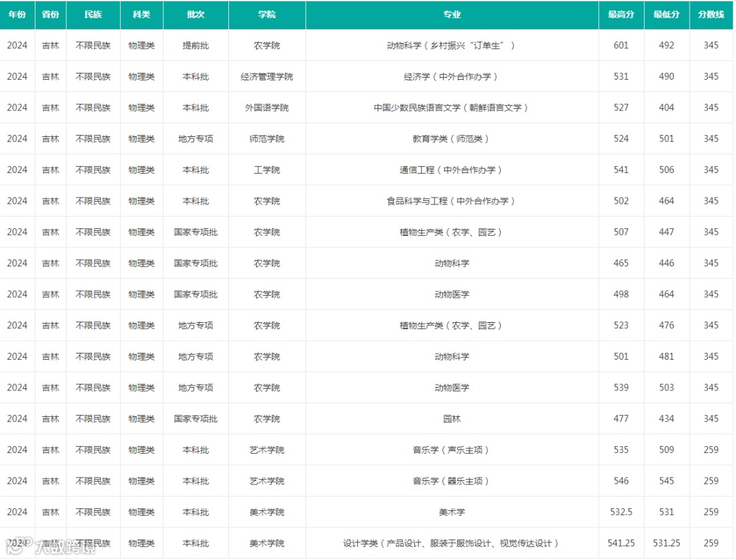The height and width of the screenshot is (560, 736).
Task: Click the highest score 465 cell
Action: coord(621,264)
